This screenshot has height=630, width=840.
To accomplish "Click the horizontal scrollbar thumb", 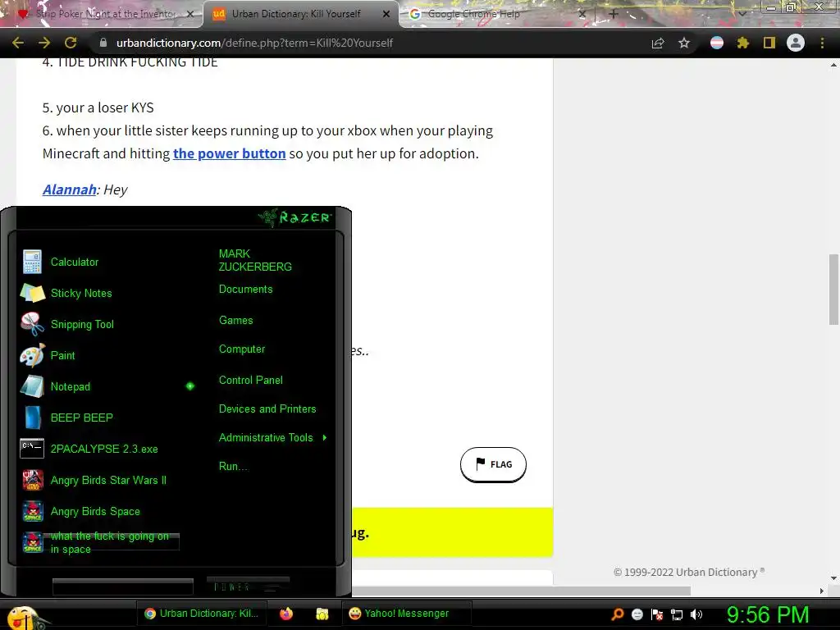I will click(x=521, y=591).
